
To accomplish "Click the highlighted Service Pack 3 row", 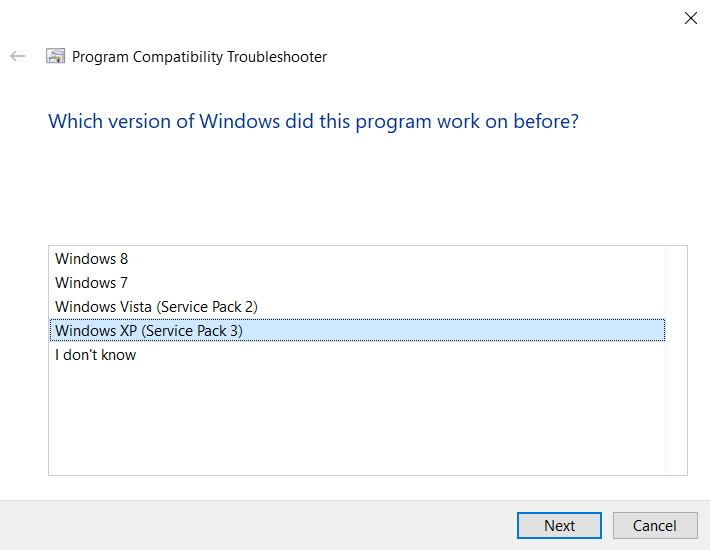I will (400, 331).
